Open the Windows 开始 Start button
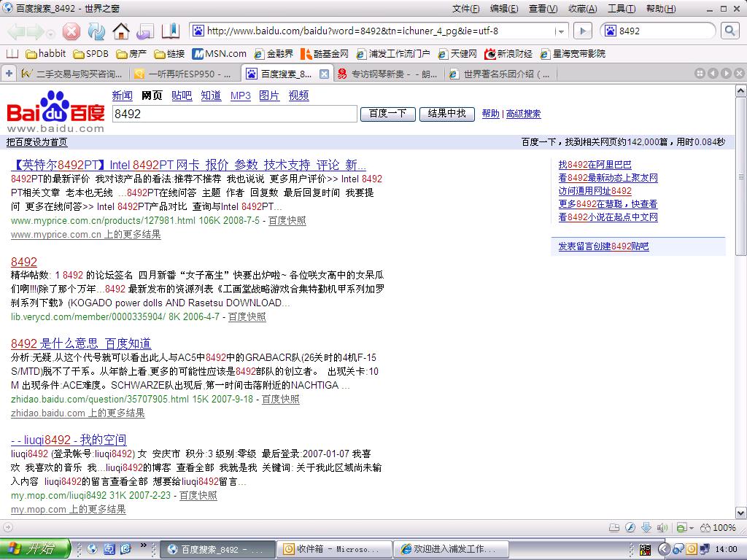747x560 pixels. (35, 549)
